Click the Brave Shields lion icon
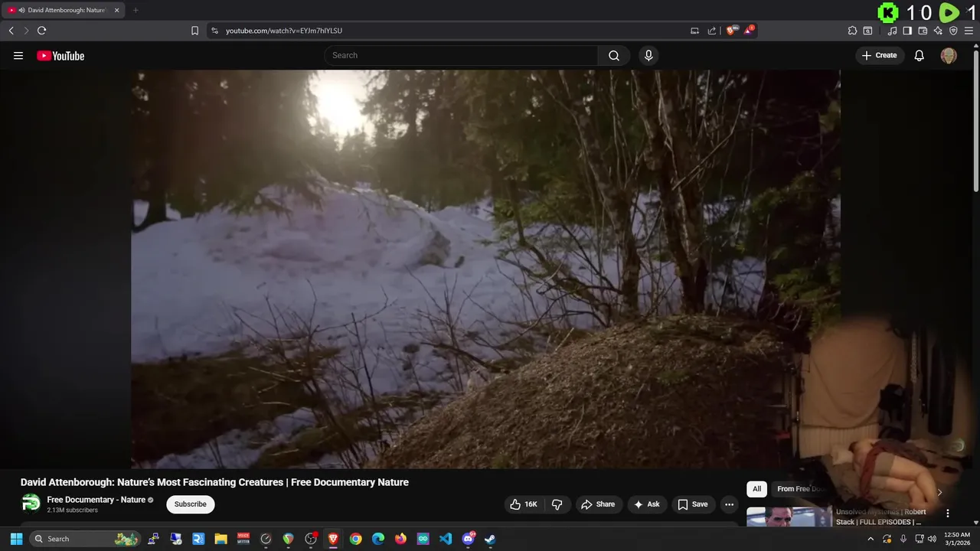Screen dimensions: 980x551 (732, 31)
